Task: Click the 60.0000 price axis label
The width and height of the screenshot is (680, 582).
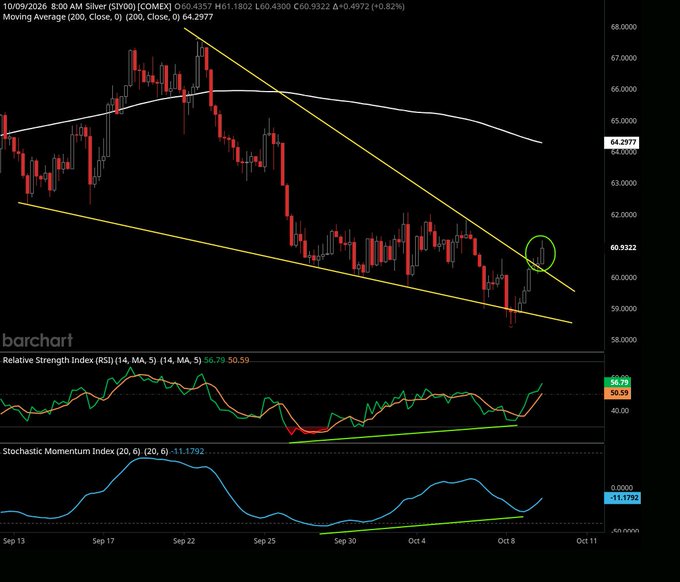Action: click(624, 278)
